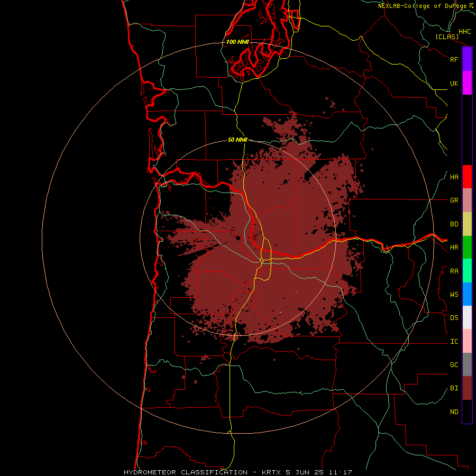Click the RF legend label
476x476 pixels.
point(454,59)
